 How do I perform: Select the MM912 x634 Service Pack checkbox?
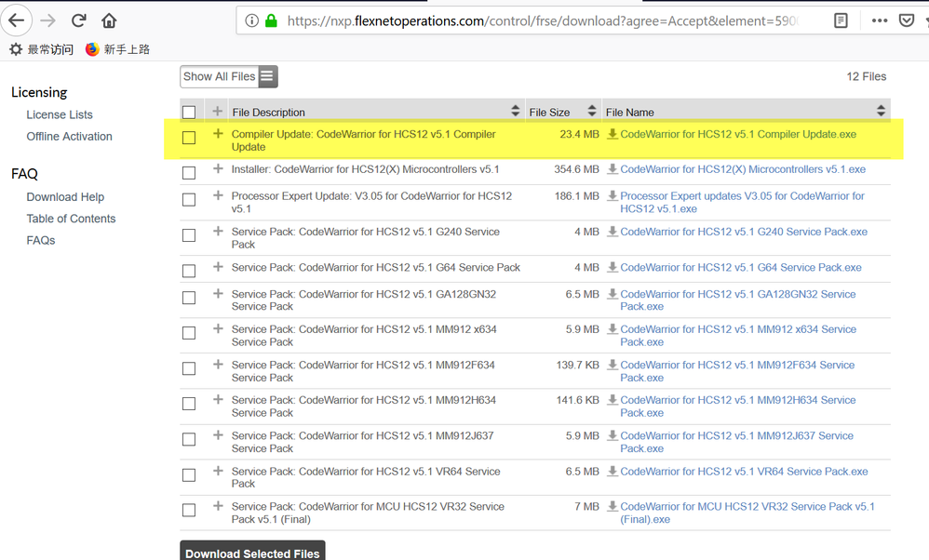[x=189, y=333]
